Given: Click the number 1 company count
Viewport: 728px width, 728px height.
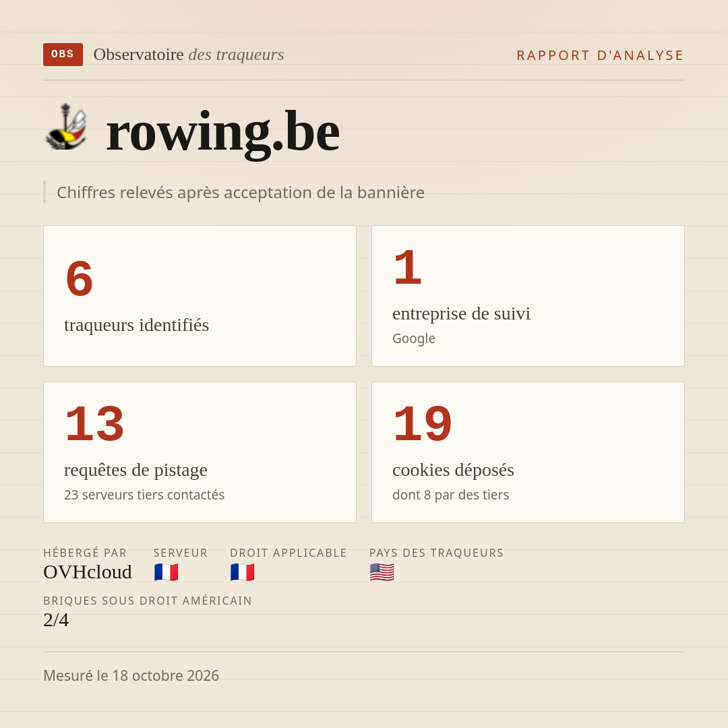Looking at the screenshot, I should tap(408, 268).
